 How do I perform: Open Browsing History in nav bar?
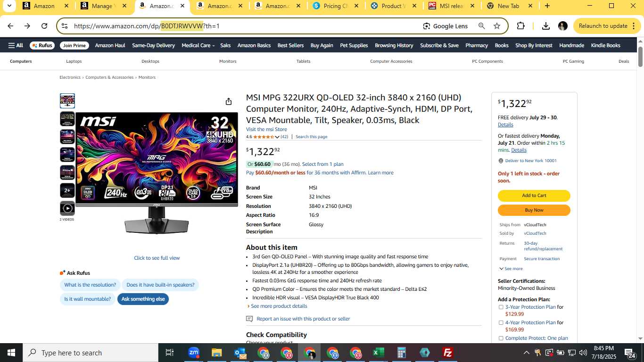pos(394,45)
